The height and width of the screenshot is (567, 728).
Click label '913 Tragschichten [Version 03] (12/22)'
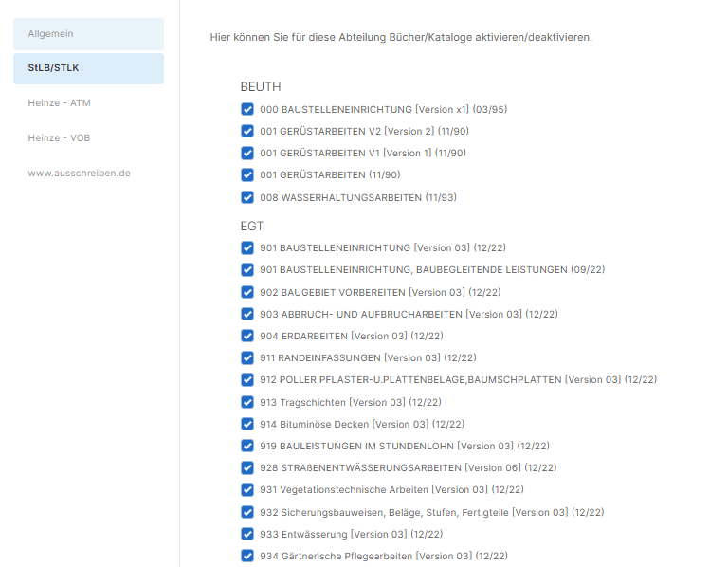tap(351, 403)
